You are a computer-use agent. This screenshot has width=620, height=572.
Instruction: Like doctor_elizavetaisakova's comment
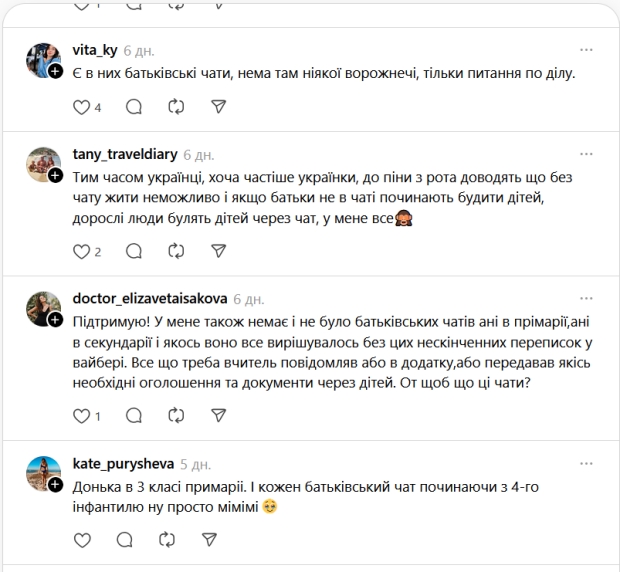click(x=82, y=415)
